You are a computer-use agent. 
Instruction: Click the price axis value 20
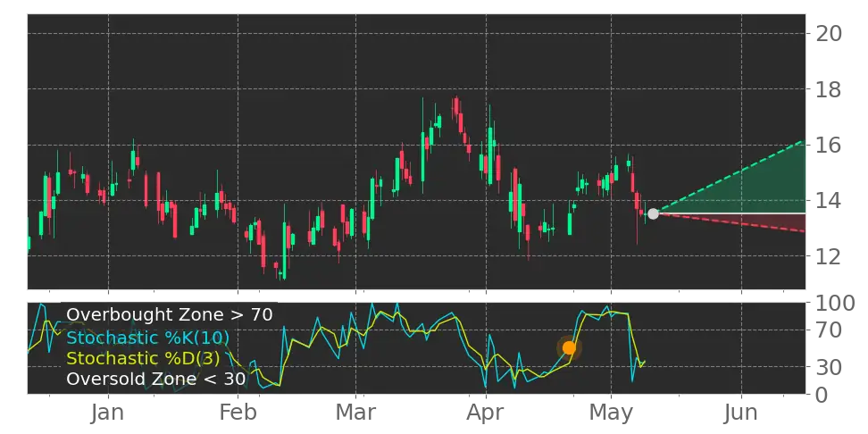[x=829, y=33]
